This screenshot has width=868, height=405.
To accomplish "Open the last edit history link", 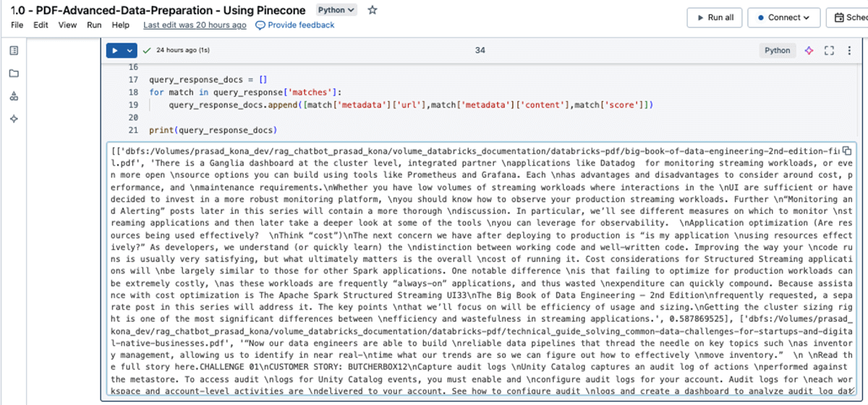I will (x=195, y=25).
